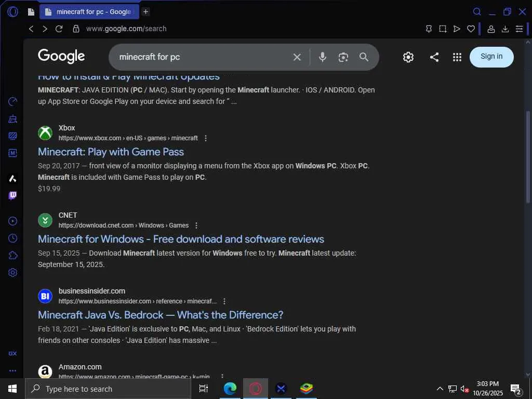The height and width of the screenshot is (399, 532).
Task: Open Twitch in the sidebar
Action: click(12, 195)
